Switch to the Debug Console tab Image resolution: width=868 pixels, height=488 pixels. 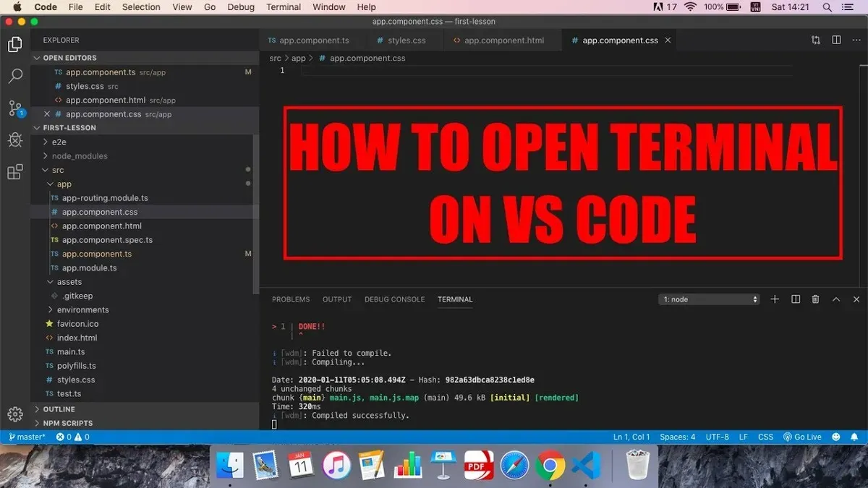(395, 299)
